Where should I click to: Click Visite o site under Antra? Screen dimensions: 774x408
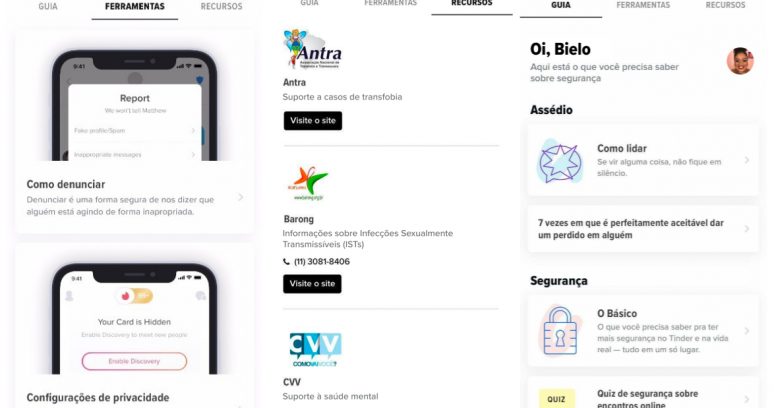313,121
